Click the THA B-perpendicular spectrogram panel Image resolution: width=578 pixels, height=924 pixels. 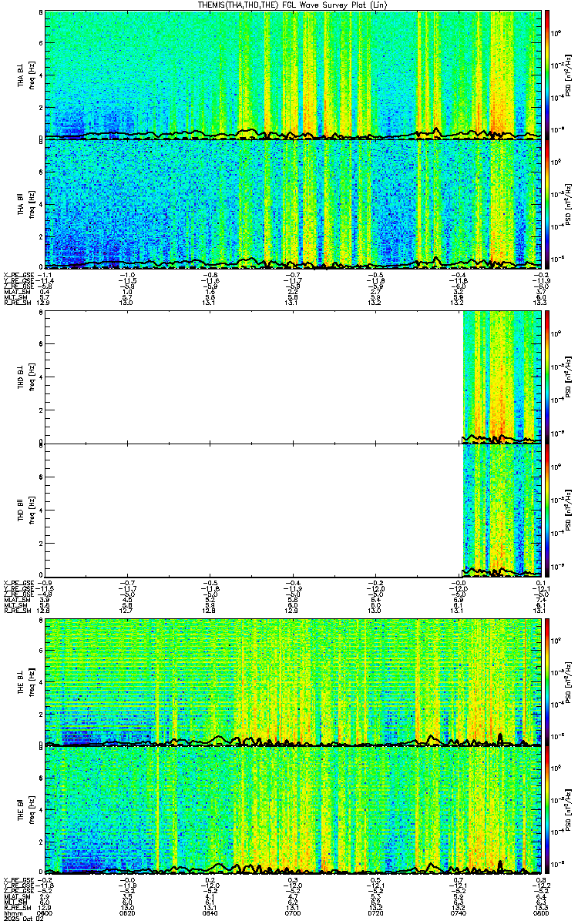tap(294, 74)
